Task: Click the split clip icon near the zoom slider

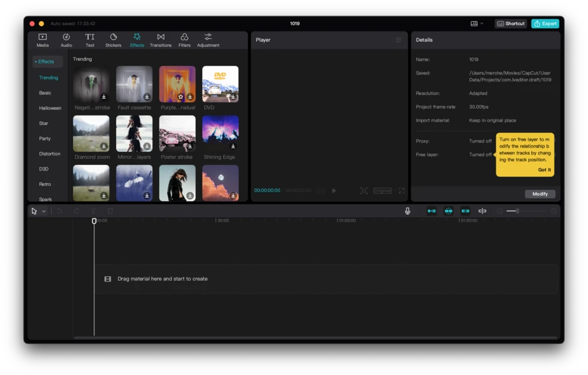Action: 481,211
